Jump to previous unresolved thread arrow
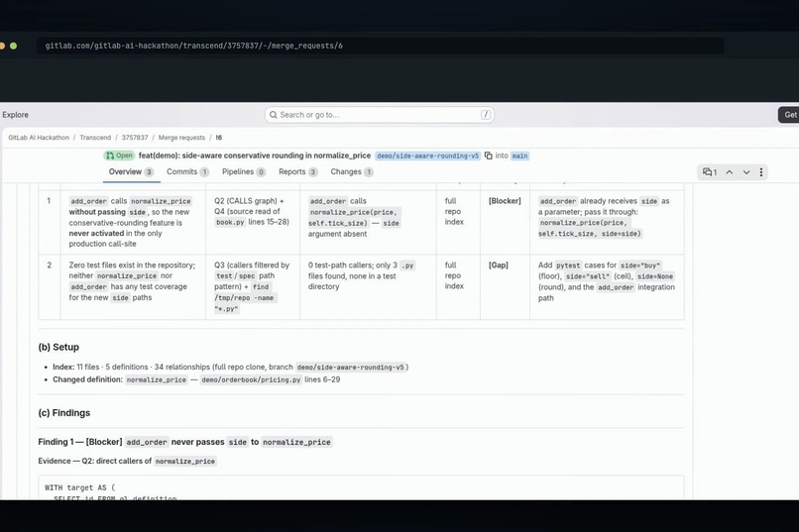This screenshot has width=799, height=532. tap(730, 172)
